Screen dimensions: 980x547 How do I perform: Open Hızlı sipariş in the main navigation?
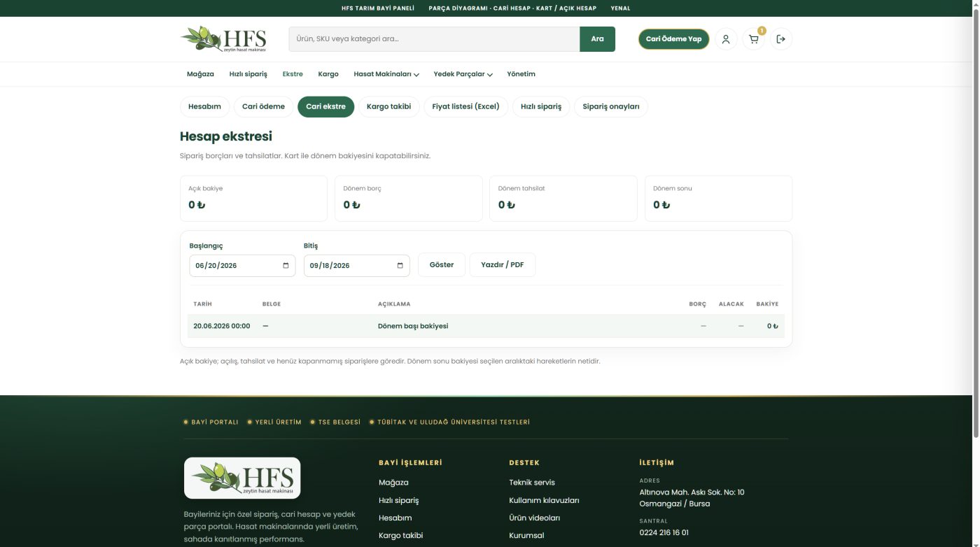(248, 74)
